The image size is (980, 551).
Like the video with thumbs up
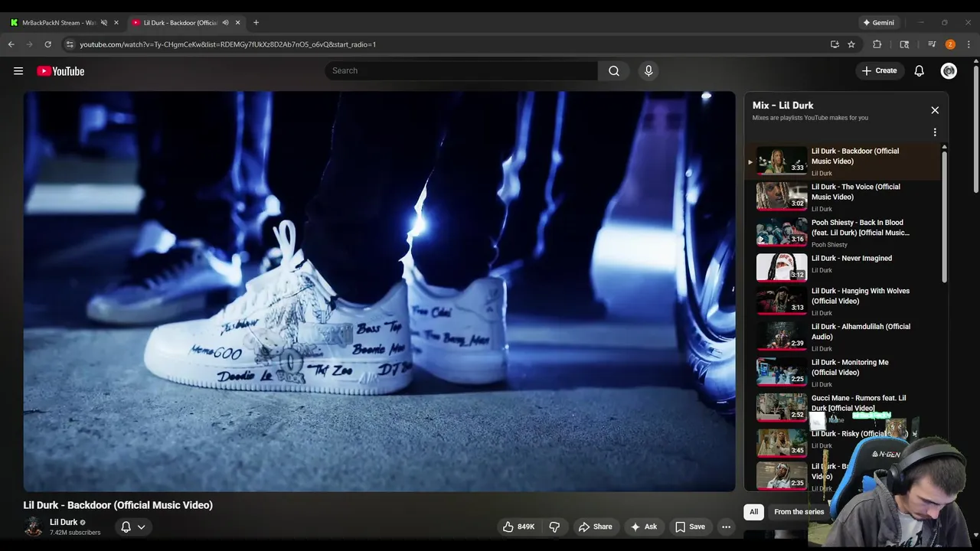(x=518, y=527)
